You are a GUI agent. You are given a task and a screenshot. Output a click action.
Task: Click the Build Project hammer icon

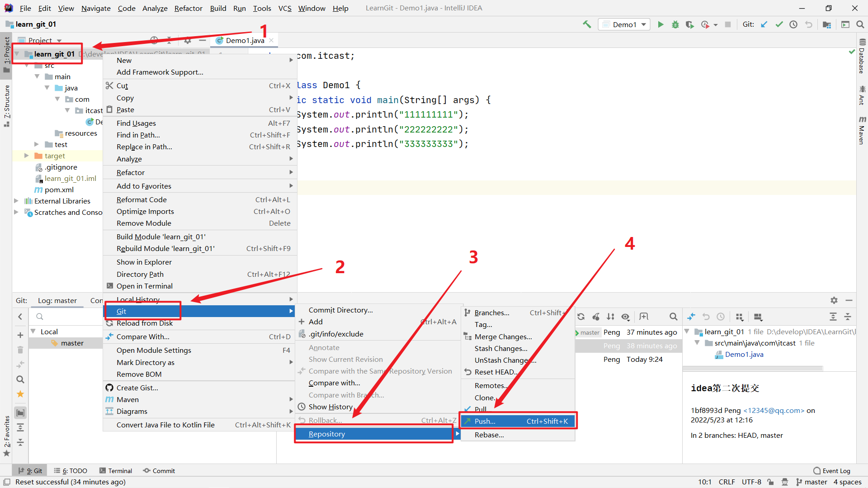click(587, 24)
